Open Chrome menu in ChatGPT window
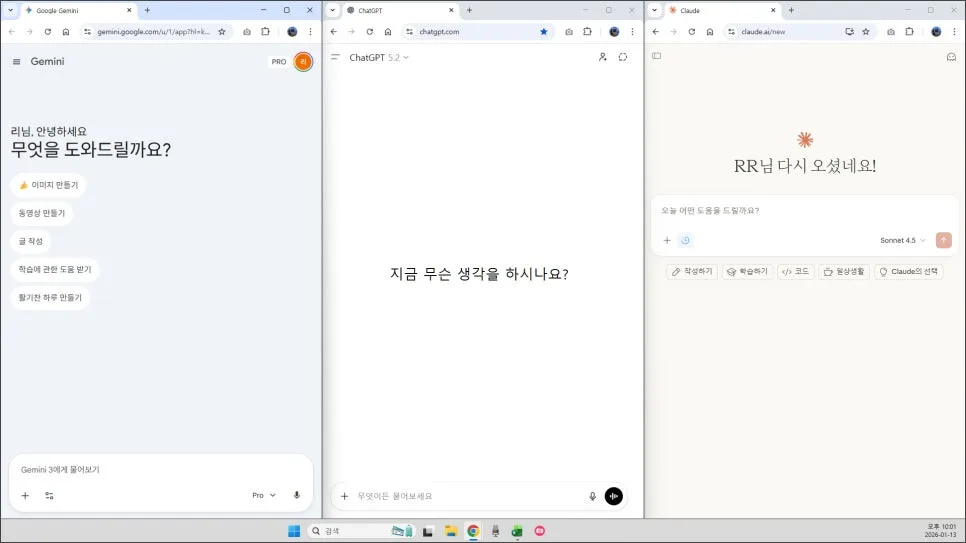 (632, 31)
